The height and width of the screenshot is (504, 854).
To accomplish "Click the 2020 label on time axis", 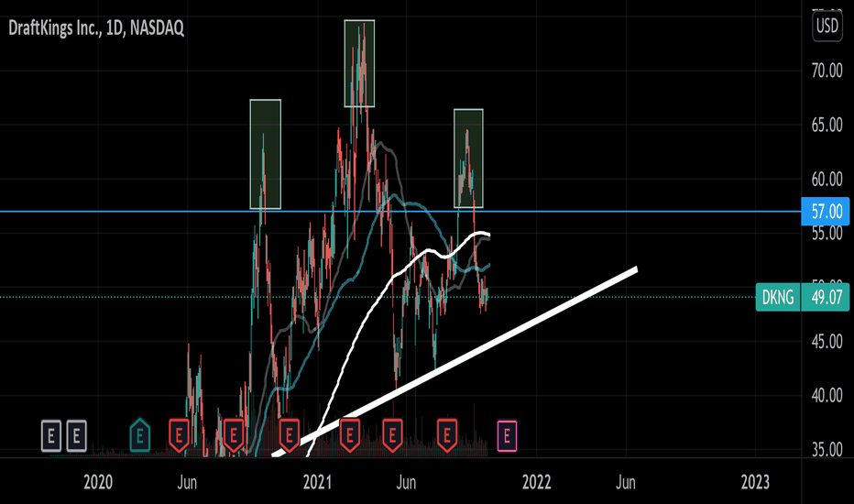I will click(98, 482).
